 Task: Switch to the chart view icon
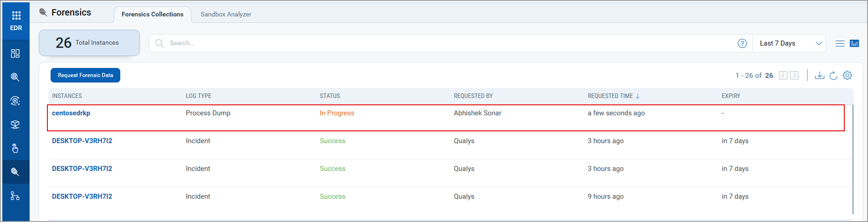click(x=854, y=43)
